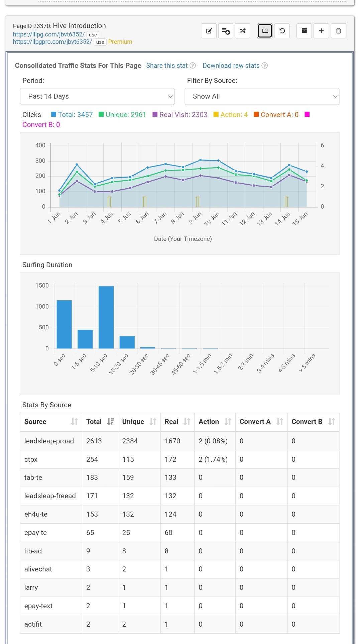Click the 0 sec bar in Surfing Duration
361x644 pixels.
click(x=64, y=324)
